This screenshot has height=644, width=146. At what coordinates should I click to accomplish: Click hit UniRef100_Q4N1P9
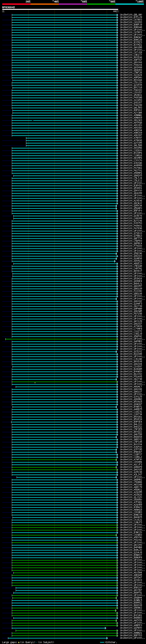131,467
